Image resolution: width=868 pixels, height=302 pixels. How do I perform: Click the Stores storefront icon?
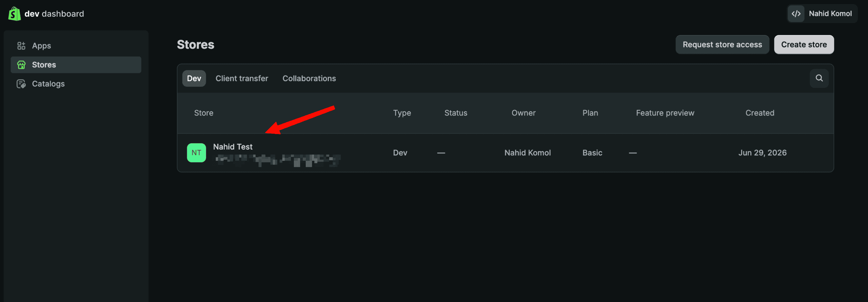pos(21,65)
